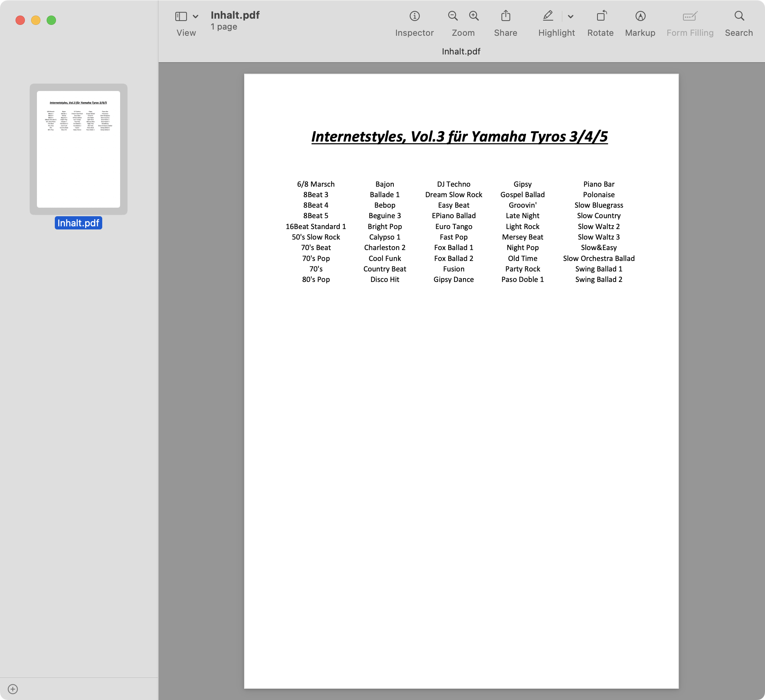Click the '16Beat Standard 1' entry
The width and height of the screenshot is (765, 700).
coord(316,226)
